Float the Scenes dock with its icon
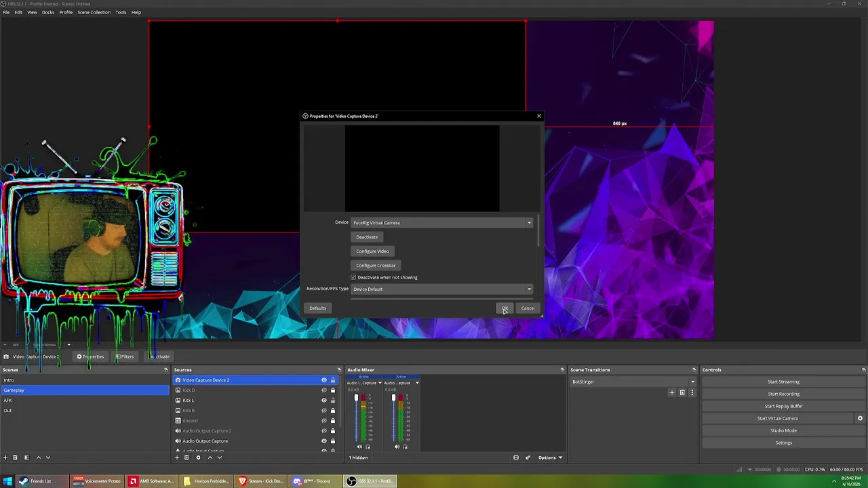Screen dimensions: 868x488 tap(165, 370)
